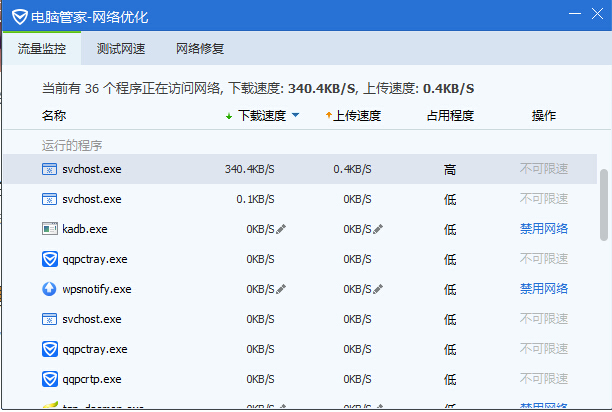Sort by 下载速度 column header

tap(262, 115)
